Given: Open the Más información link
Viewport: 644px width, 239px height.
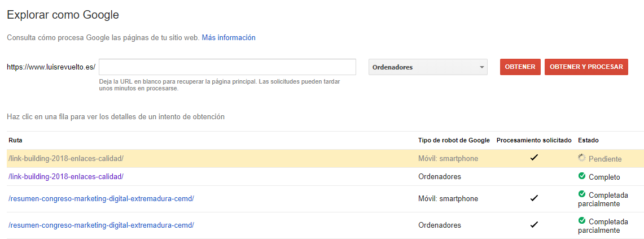Looking at the screenshot, I should [x=229, y=38].
